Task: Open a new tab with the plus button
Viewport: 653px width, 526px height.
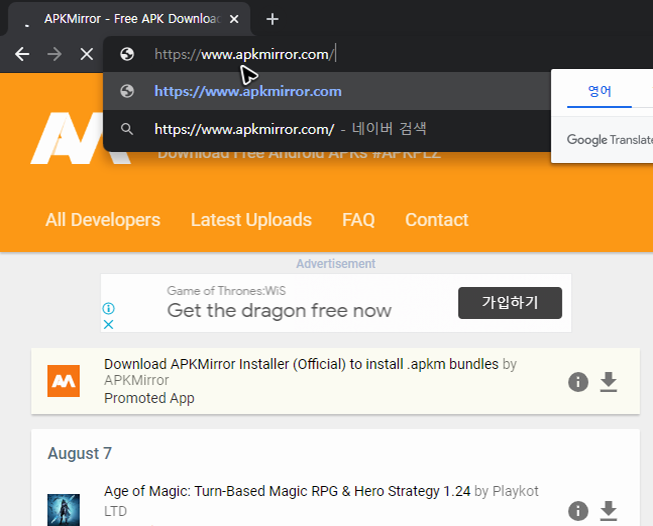Action: [x=272, y=19]
